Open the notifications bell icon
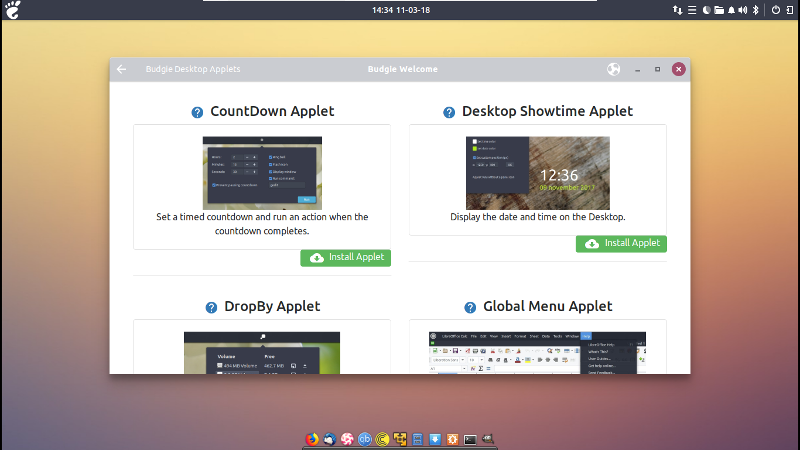Viewport: 800px width, 450px height. pos(731,10)
